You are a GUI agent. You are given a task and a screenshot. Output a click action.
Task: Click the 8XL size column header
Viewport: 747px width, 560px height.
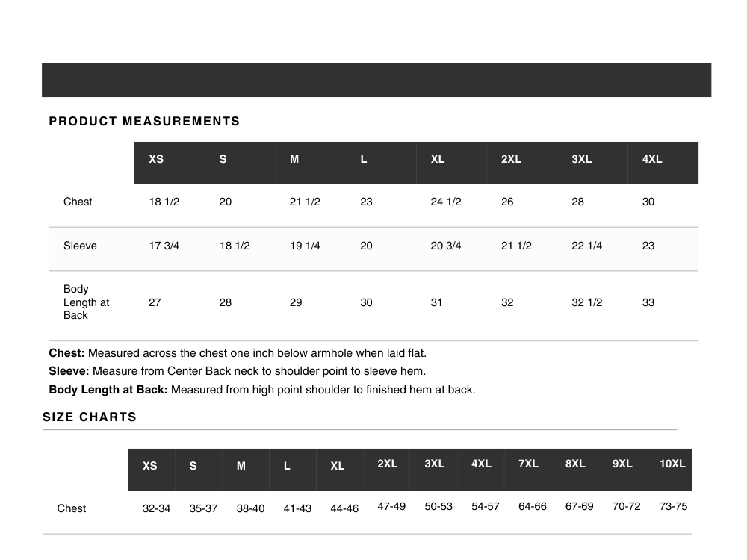tap(575, 464)
